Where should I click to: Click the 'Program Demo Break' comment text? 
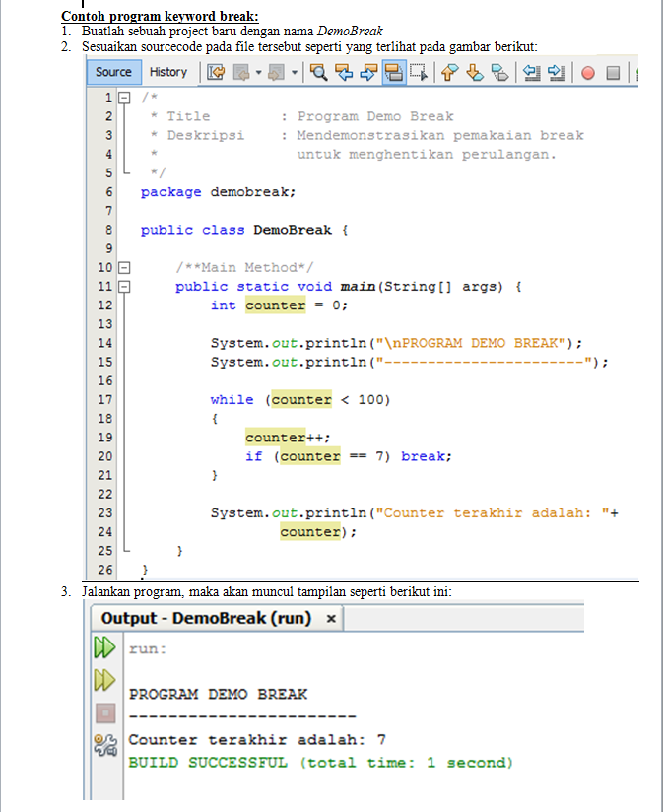pyautogui.click(x=375, y=116)
